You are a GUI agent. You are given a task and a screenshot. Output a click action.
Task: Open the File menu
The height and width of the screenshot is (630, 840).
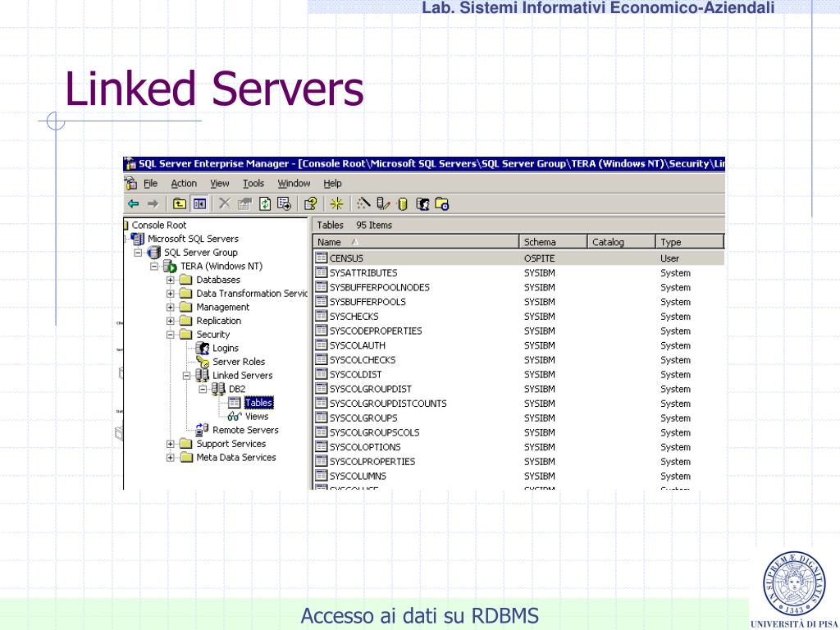coord(151,183)
